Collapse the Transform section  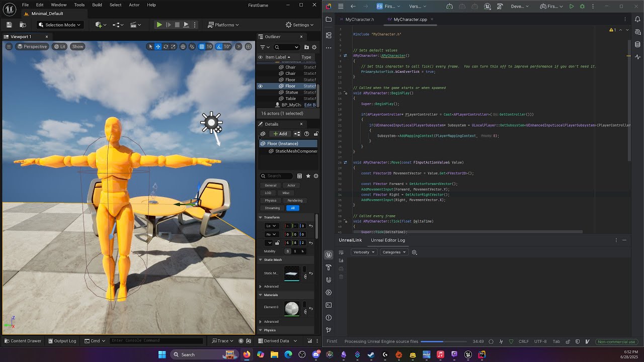click(261, 217)
